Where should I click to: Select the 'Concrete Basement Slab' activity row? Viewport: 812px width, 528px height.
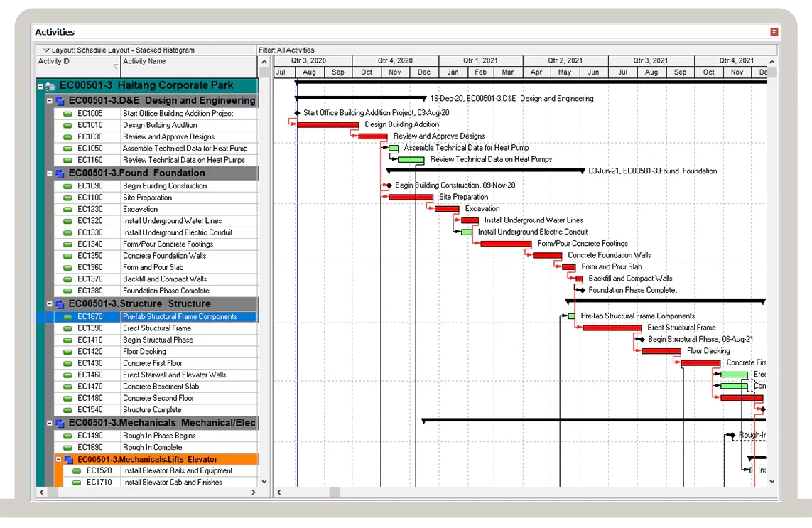point(156,387)
